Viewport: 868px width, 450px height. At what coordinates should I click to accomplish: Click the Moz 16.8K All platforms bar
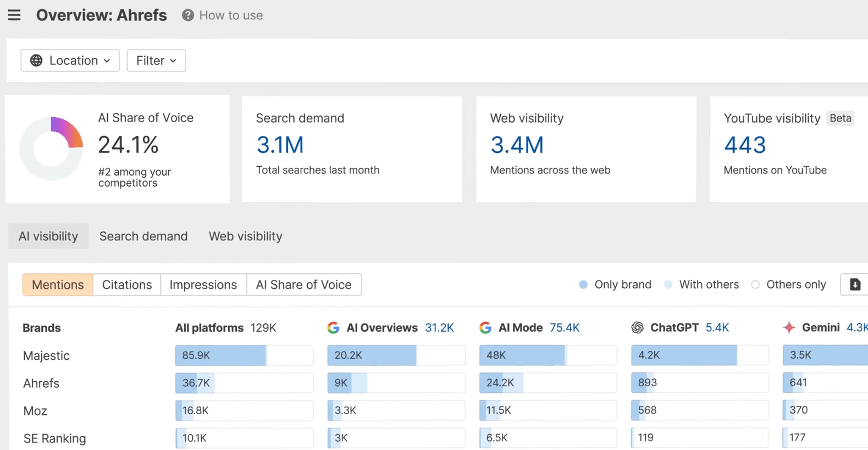[244, 410]
